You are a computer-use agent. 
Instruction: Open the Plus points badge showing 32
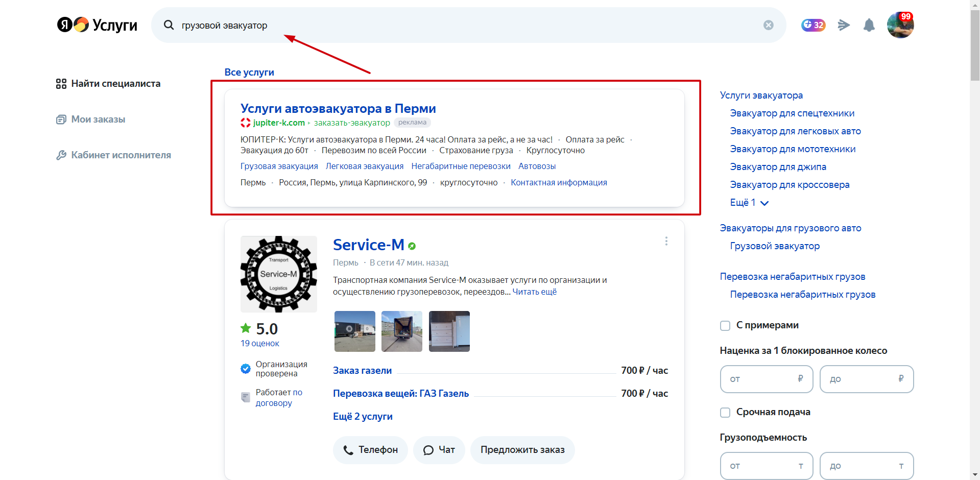tap(813, 25)
